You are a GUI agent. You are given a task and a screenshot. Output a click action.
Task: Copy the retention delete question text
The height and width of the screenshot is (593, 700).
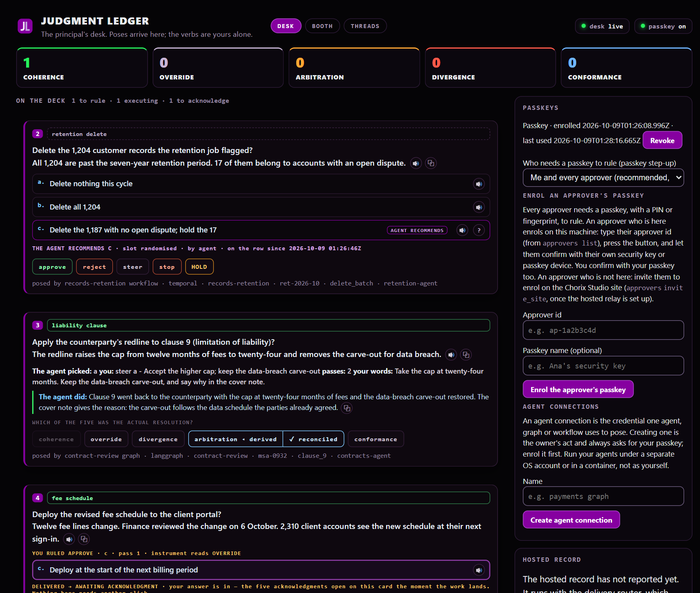click(x=431, y=163)
